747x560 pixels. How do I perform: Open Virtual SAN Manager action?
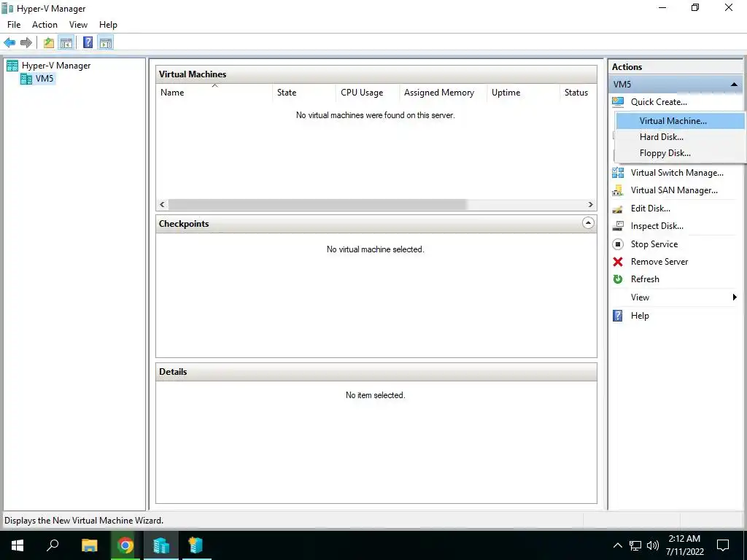coord(674,190)
